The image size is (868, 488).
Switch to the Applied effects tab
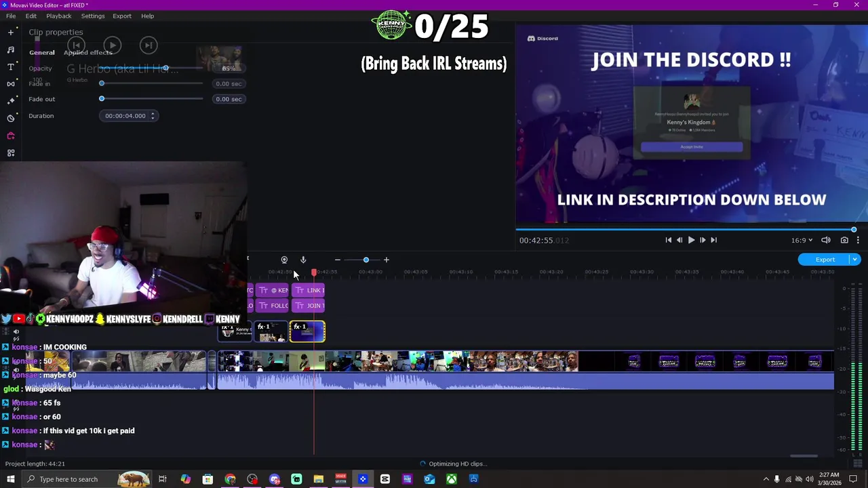tap(88, 52)
